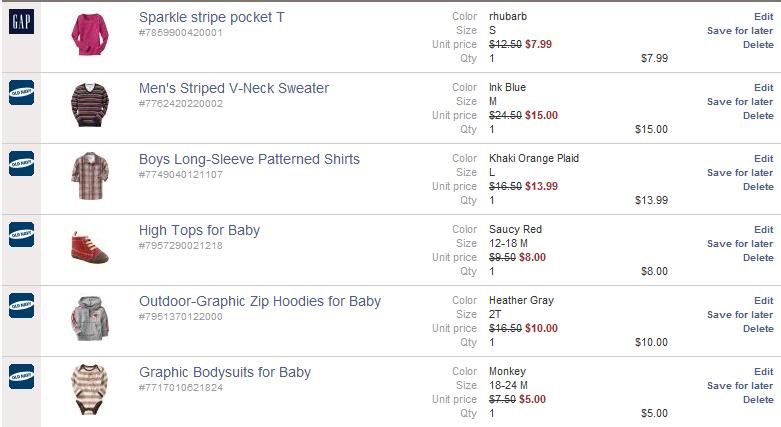Open Sparkle stripe pocket T product link
781x427 pixels.
tap(212, 17)
